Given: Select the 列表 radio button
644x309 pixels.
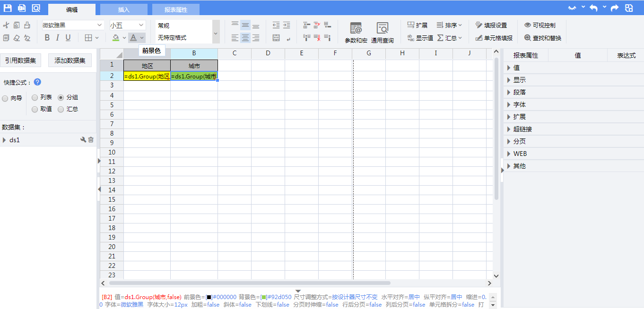Looking at the screenshot, I should pyautogui.click(x=35, y=97).
